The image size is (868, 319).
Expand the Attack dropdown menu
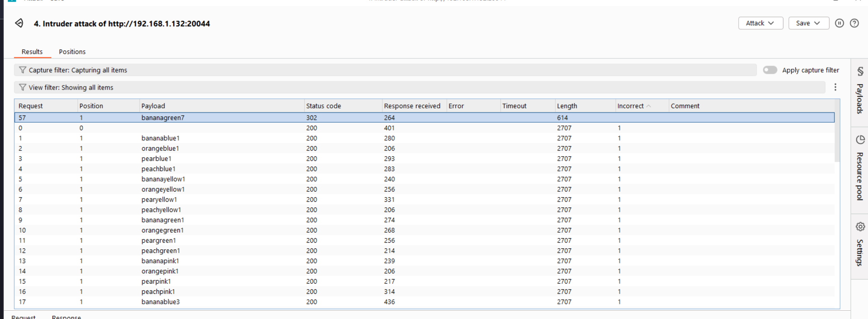click(x=760, y=23)
